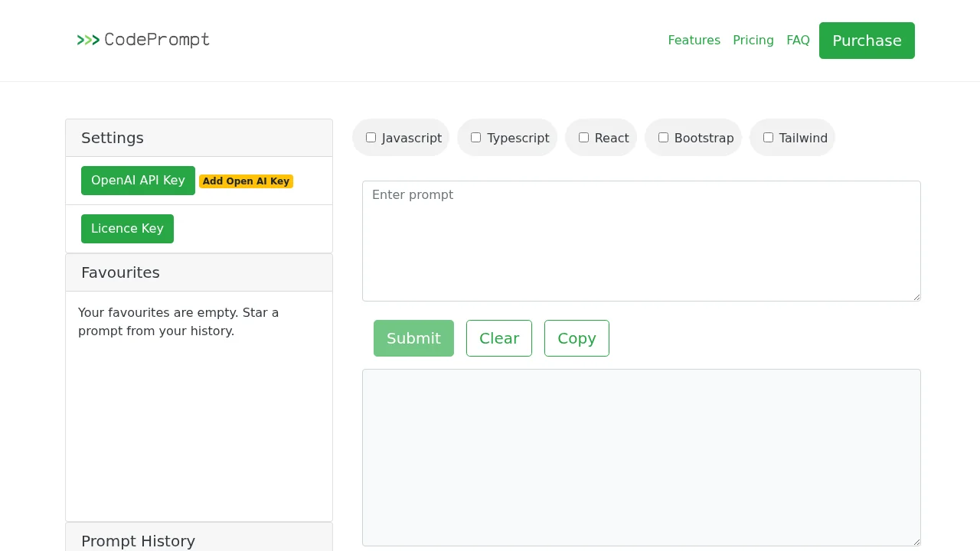Image resolution: width=980 pixels, height=551 pixels.
Task: Check the Typescript option
Action: coord(475,137)
